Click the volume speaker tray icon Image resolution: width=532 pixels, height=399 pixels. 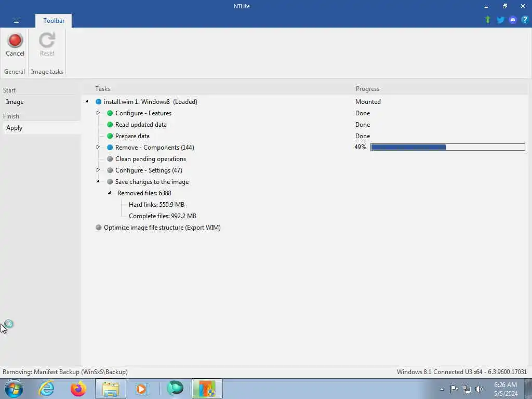pos(479,389)
